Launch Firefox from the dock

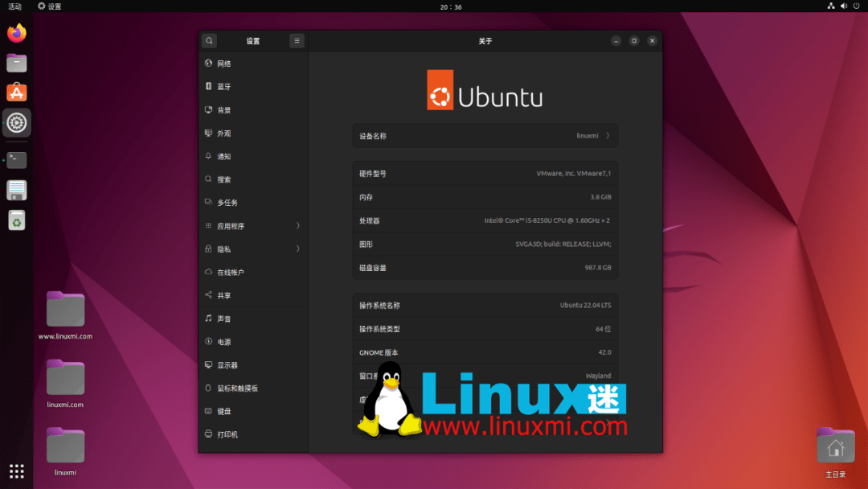coord(16,33)
